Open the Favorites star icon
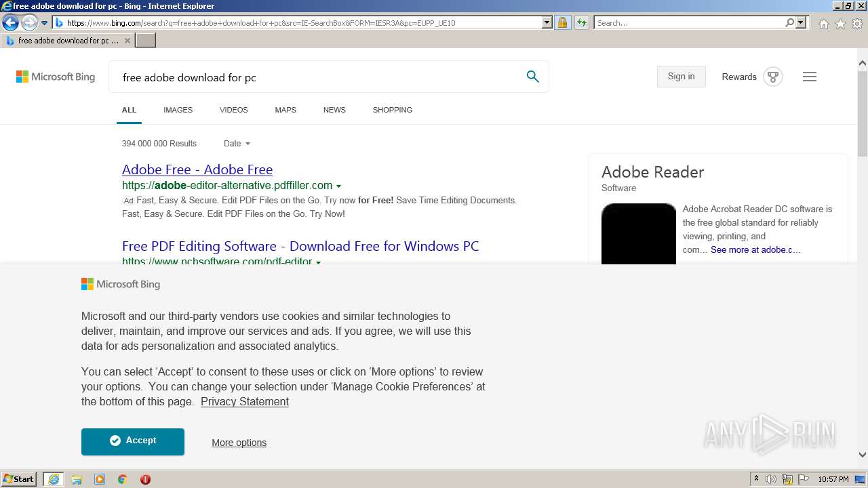 [840, 24]
